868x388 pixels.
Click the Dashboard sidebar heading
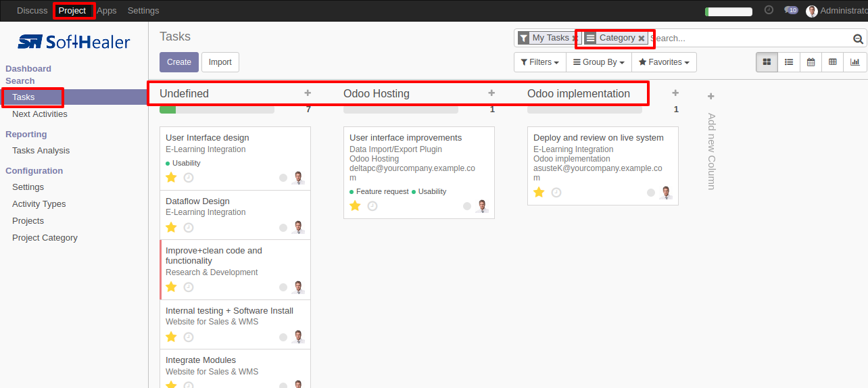pos(28,69)
